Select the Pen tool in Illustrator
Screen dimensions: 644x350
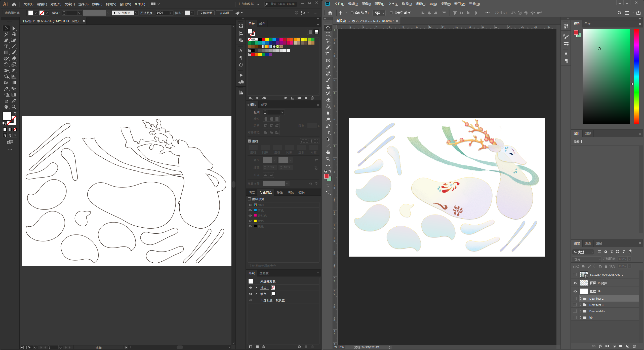[6, 41]
